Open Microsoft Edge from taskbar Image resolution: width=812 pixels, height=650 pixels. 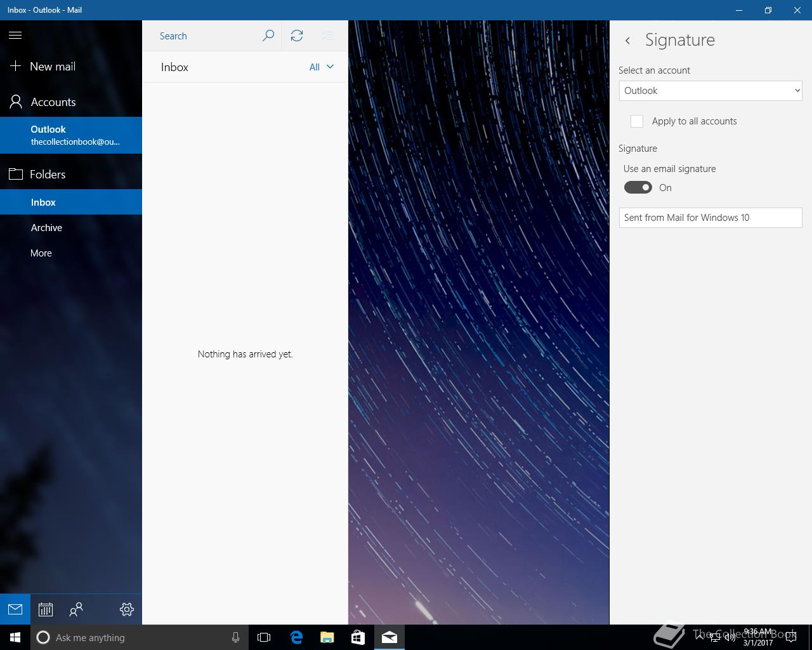[296, 637]
